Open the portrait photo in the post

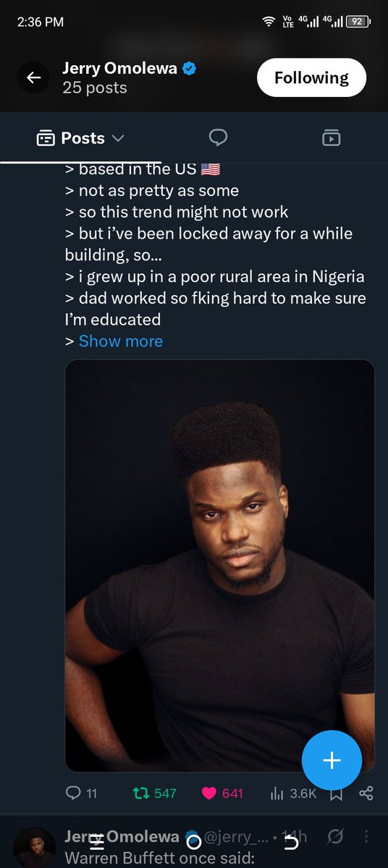[220, 566]
